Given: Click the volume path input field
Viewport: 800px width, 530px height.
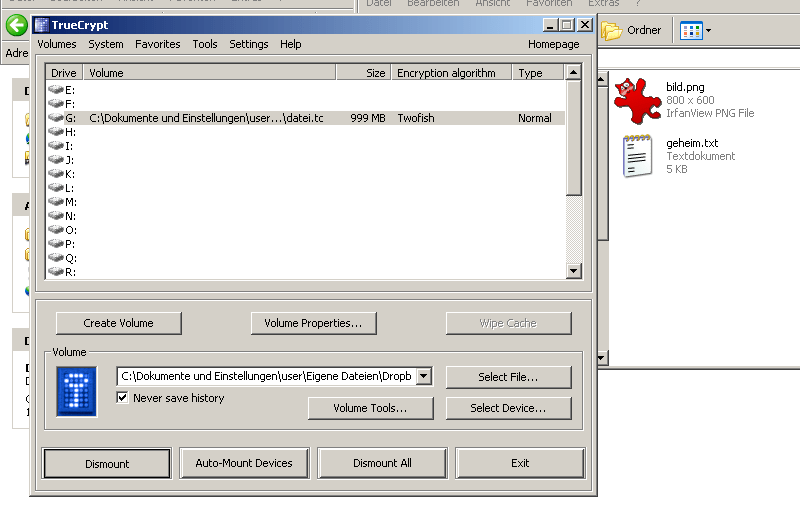Looking at the screenshot, I should point(266,376).
